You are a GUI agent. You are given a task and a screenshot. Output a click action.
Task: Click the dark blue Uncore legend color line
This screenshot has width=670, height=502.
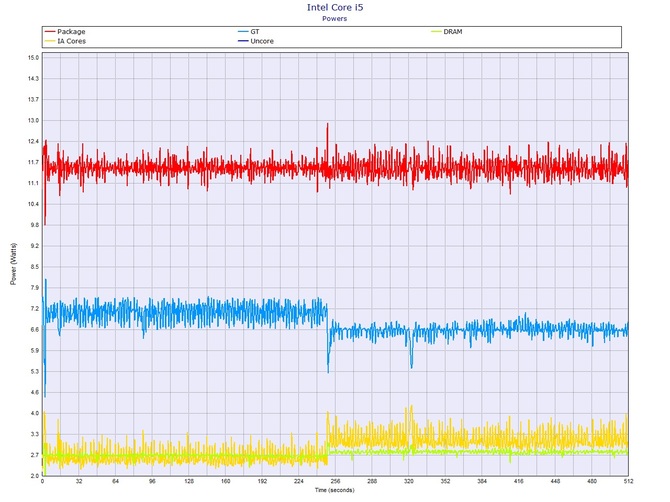coord(243,41)
